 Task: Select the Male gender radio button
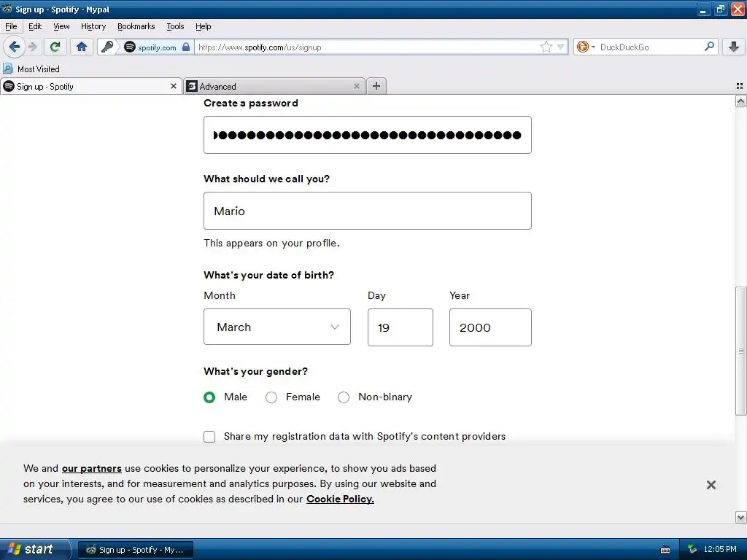pos(209,397)
